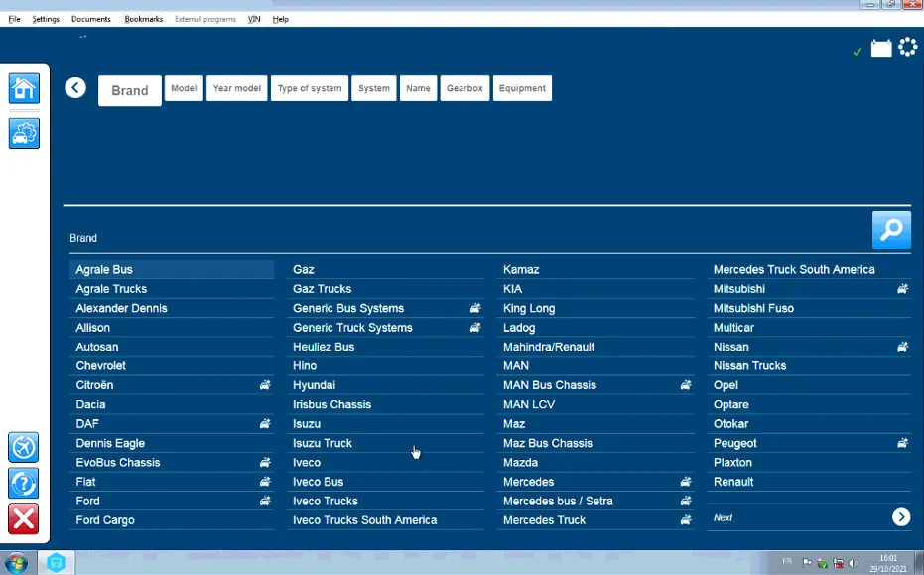
Task: Open the Bookmarks menu
Action: pos(143,19)
